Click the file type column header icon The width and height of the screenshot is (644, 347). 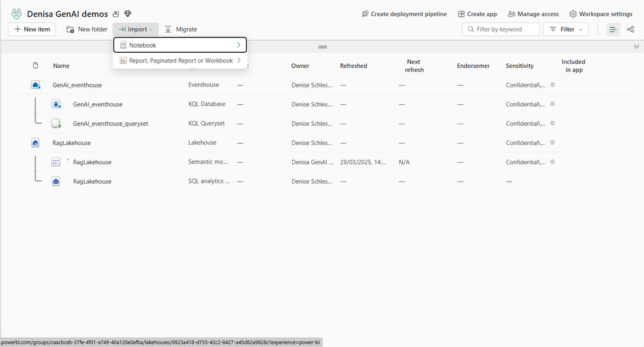pos(35,66)
